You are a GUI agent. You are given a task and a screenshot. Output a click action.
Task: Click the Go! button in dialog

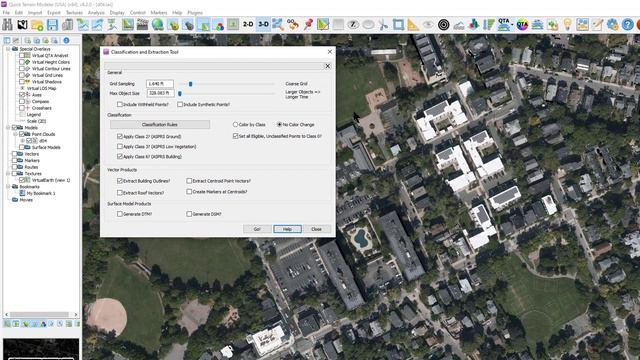pos(257,229)
